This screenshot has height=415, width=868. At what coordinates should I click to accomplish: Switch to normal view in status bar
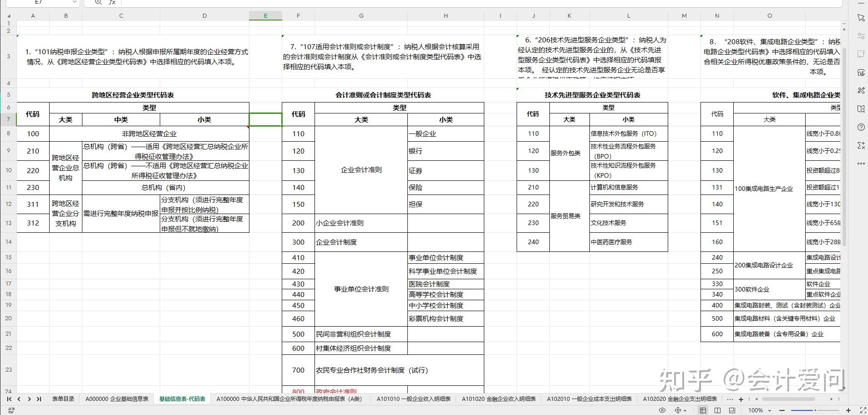coord(703,410)
